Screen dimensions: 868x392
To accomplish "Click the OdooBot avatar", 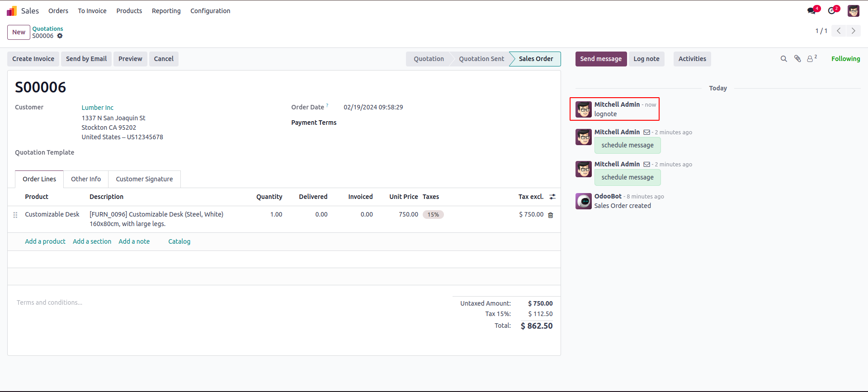I will [584, 201].
